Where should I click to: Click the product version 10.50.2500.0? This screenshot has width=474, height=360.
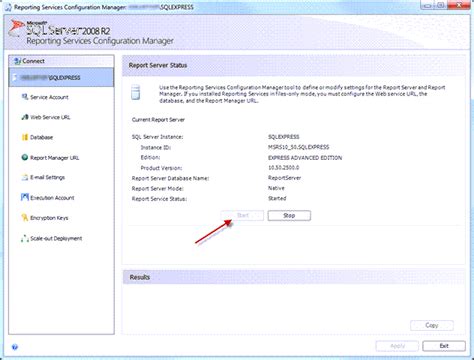tap(283, 168)
